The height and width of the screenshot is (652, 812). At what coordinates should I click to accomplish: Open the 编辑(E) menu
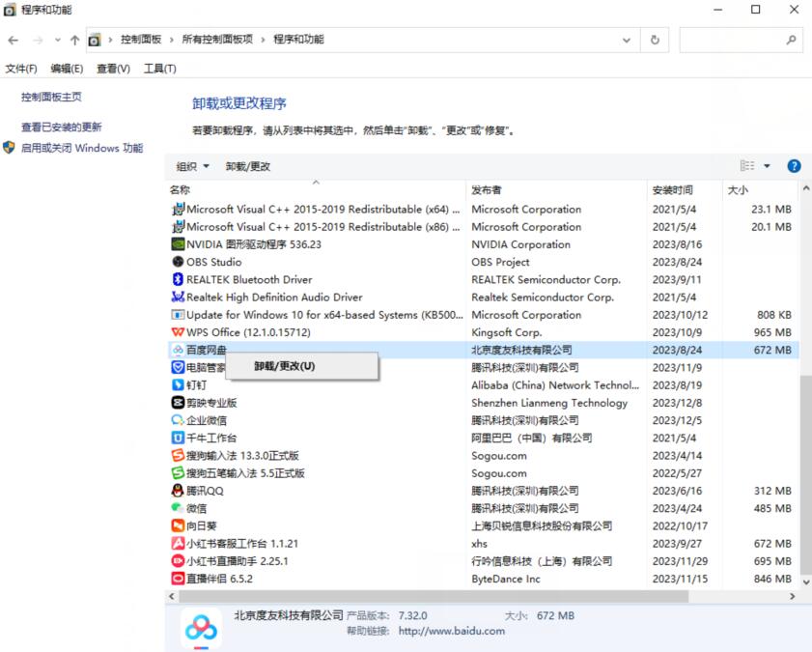(67, 69)
